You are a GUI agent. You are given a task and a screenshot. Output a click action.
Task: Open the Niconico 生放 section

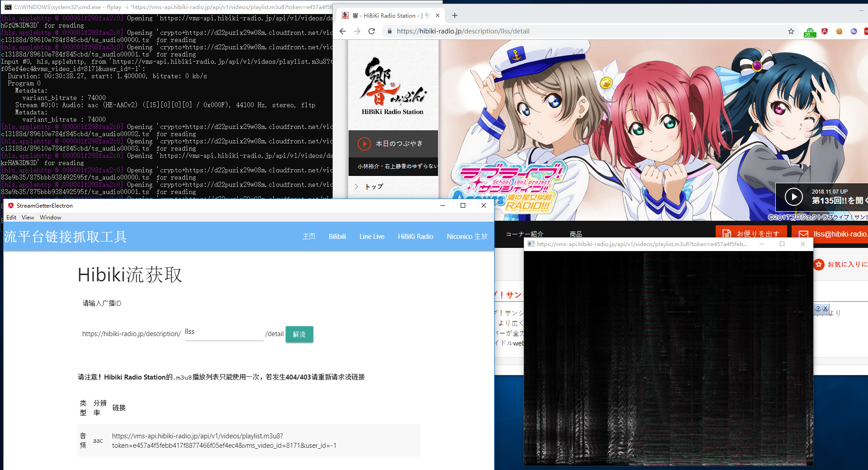[467, 236]
